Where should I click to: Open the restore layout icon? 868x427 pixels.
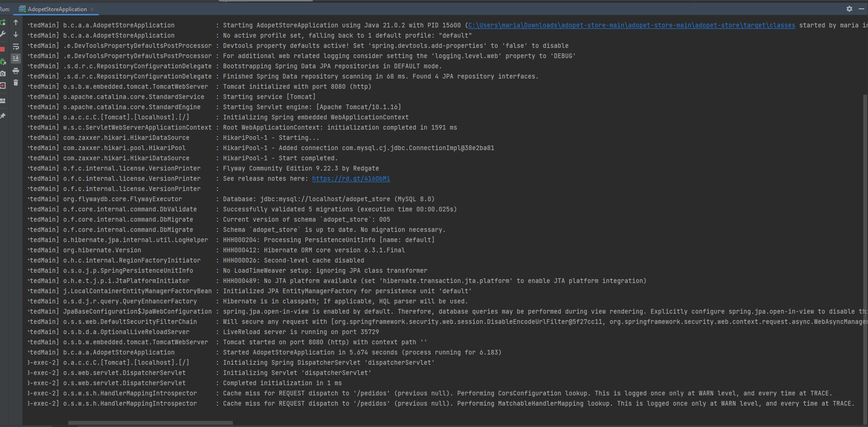click(3, 100)
